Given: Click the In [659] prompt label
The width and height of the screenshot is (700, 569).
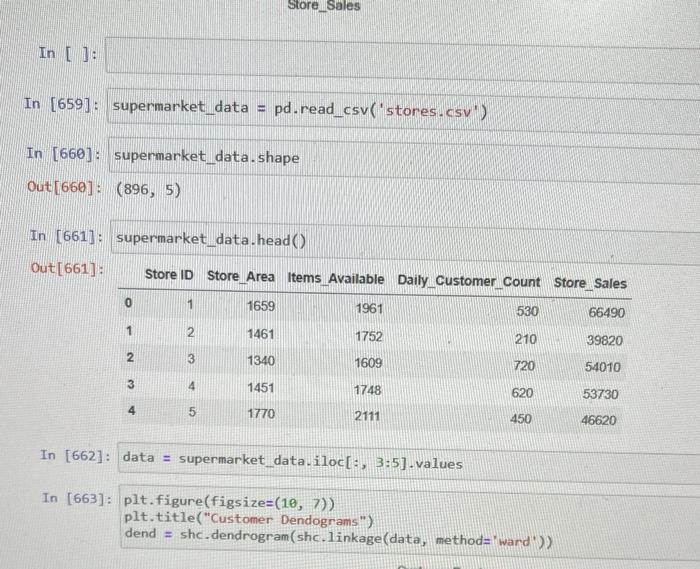Looking at the screenshot, I should click(x=62, y=104).
